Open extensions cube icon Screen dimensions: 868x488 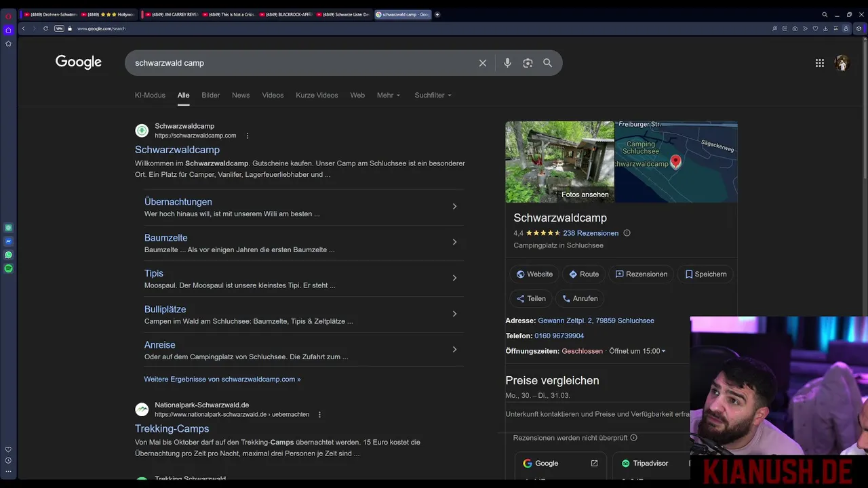coord(859,28)
